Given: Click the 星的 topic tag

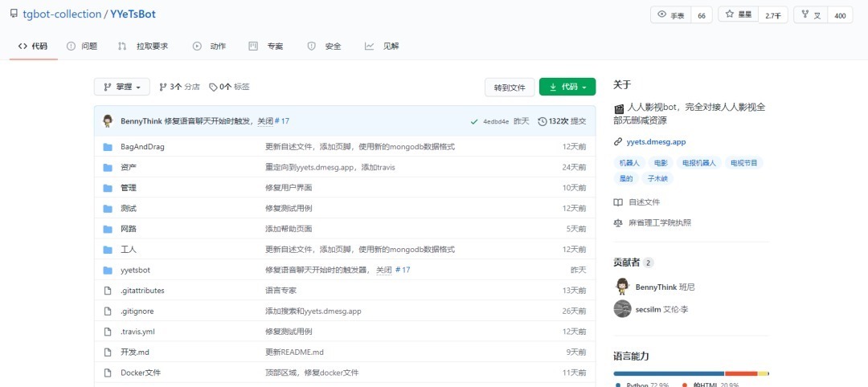Looking at the screenshot, I should pos(625,178).
